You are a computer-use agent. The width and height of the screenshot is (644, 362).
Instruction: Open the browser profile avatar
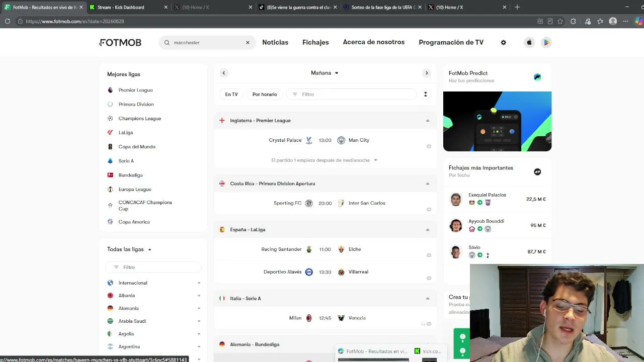click(x=613, y=21)
